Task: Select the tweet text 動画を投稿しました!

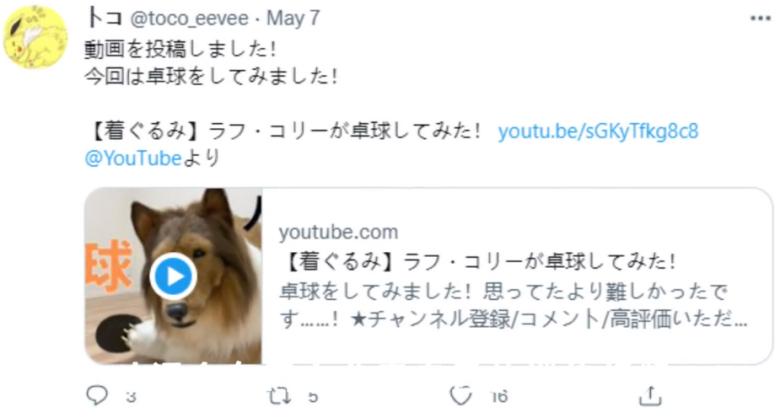Action: [x=181, y=49]
